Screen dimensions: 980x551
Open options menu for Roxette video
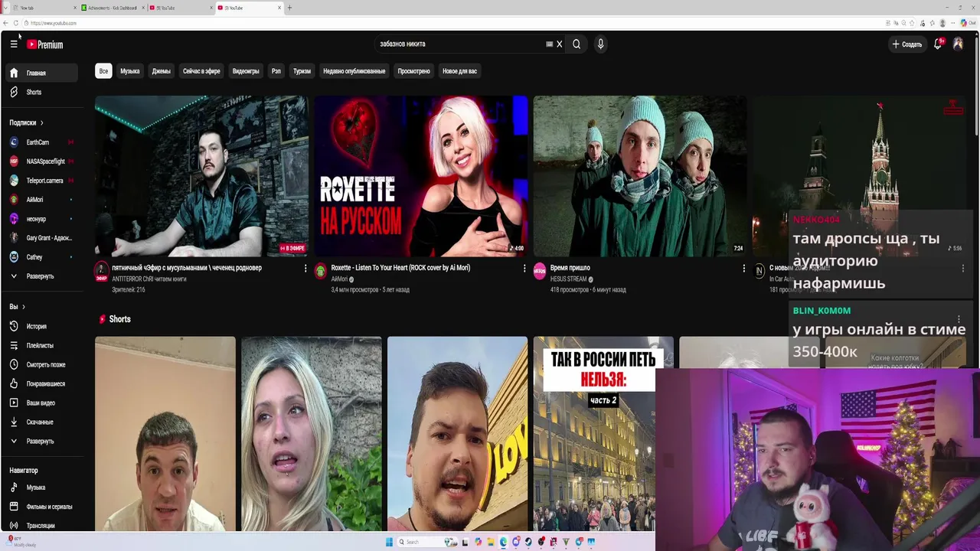[x=524, y=269]
